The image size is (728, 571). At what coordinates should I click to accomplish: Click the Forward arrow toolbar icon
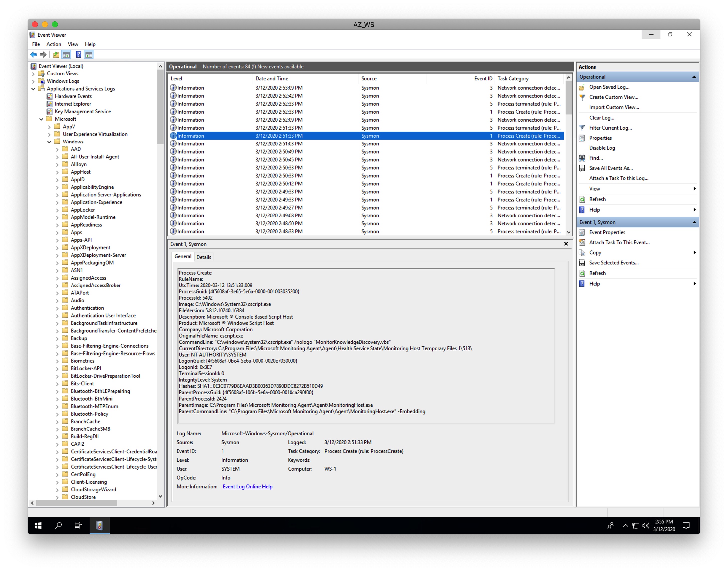43,55
